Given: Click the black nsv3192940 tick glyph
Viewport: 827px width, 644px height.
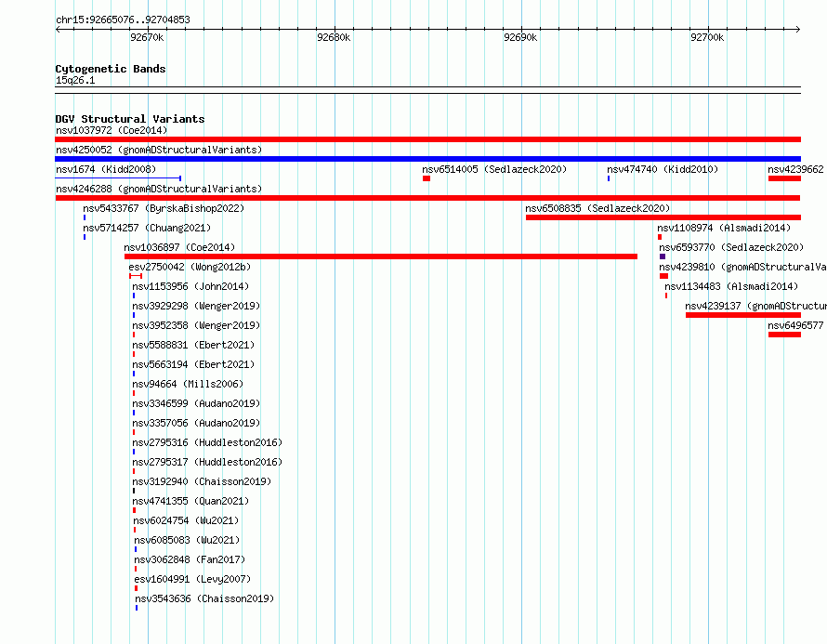Looking at the screenshot, I should pyautogui.click(x=134, y=491).
